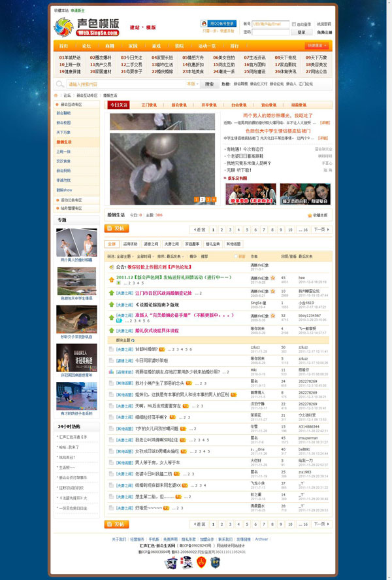Click the home icon in the breadcrumb

click(56, 95)
